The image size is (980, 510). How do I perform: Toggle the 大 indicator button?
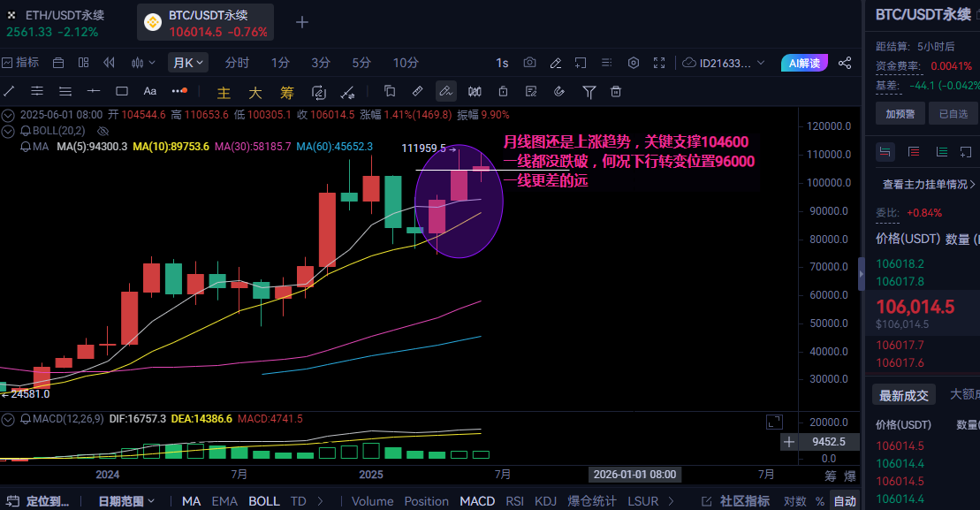pos(255,93)
